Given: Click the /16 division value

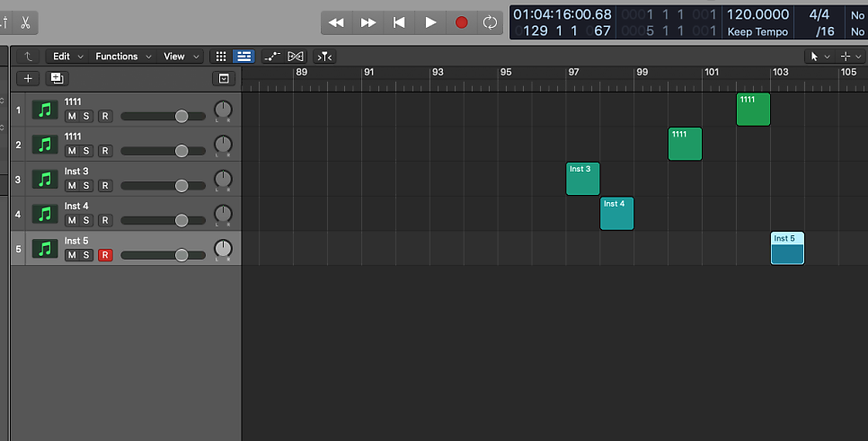Looking at the screenshot, I should tap(825, 31).
